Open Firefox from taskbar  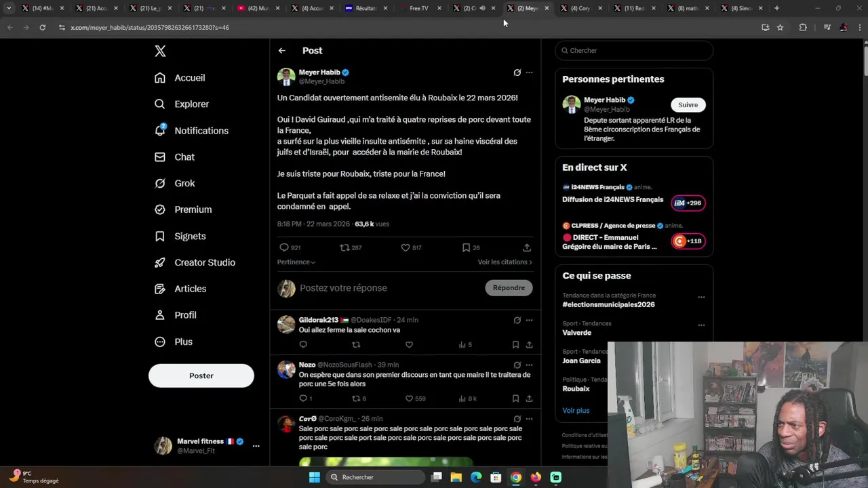point(536,477)
